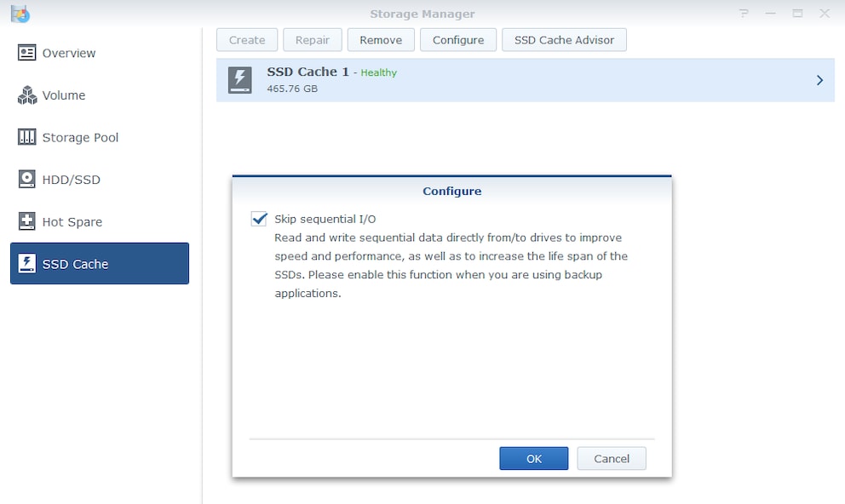Minimize the Storage Manager window
Viewport: 845px width, 504px height.
(771, 14)
